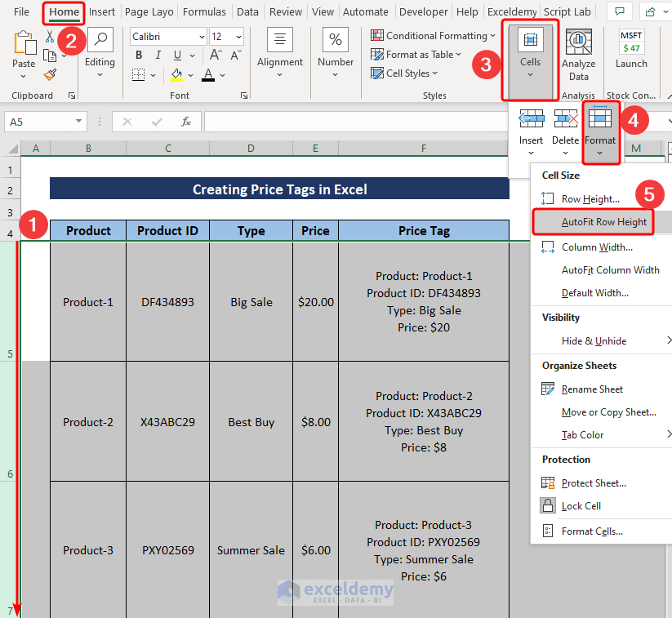Screen dimensions: 672x618
Task: Switch to the Formulas ribbon tab
Action: click(203, 11)
